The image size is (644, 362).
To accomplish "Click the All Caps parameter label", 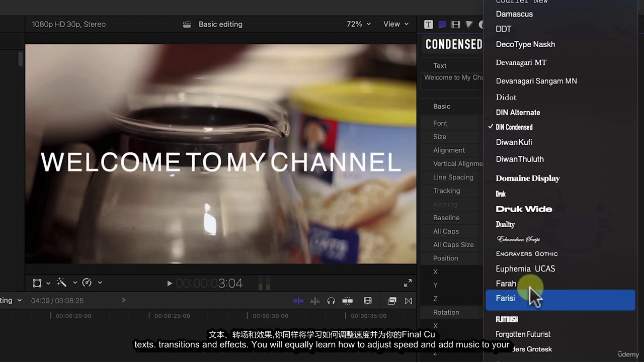I will pos(446,231).
